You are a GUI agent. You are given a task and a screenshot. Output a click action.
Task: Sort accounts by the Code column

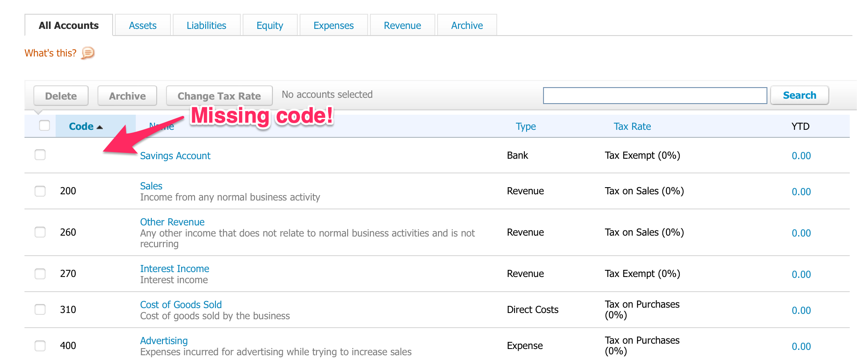point(81,127)
